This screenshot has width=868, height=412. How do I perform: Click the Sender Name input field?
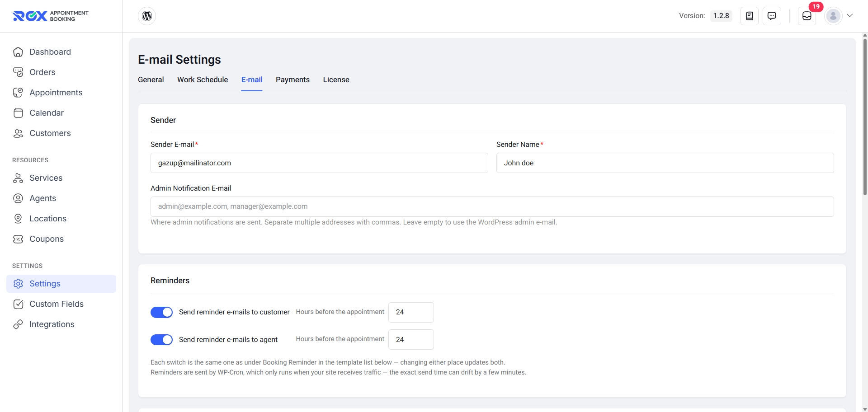click(665, 163)
